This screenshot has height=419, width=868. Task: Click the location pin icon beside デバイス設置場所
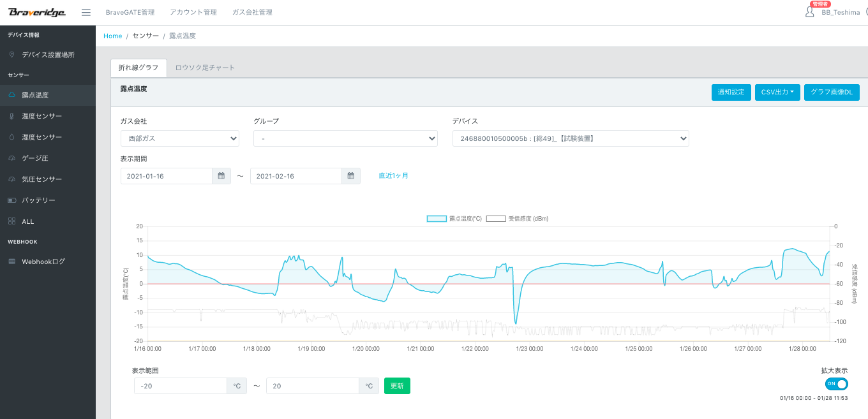[x=11, y=55]
